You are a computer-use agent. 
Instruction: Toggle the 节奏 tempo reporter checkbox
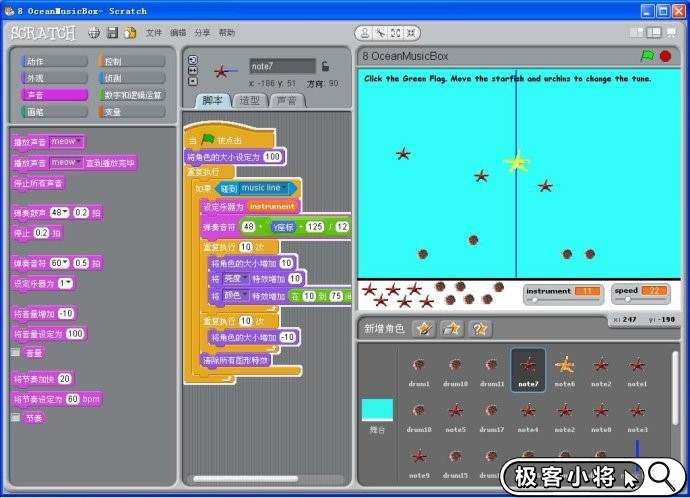pos(15,417)
